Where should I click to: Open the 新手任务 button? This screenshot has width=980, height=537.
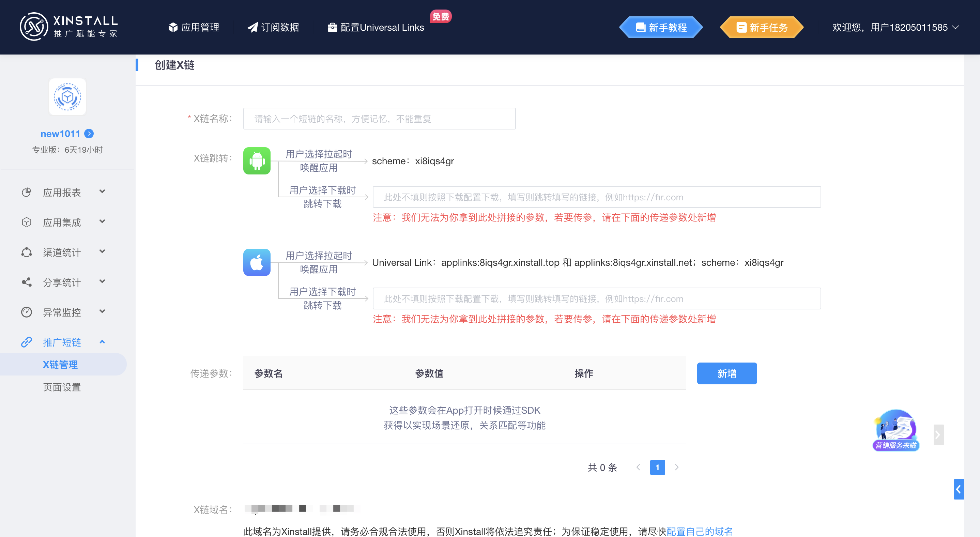[x=762, y=27]
